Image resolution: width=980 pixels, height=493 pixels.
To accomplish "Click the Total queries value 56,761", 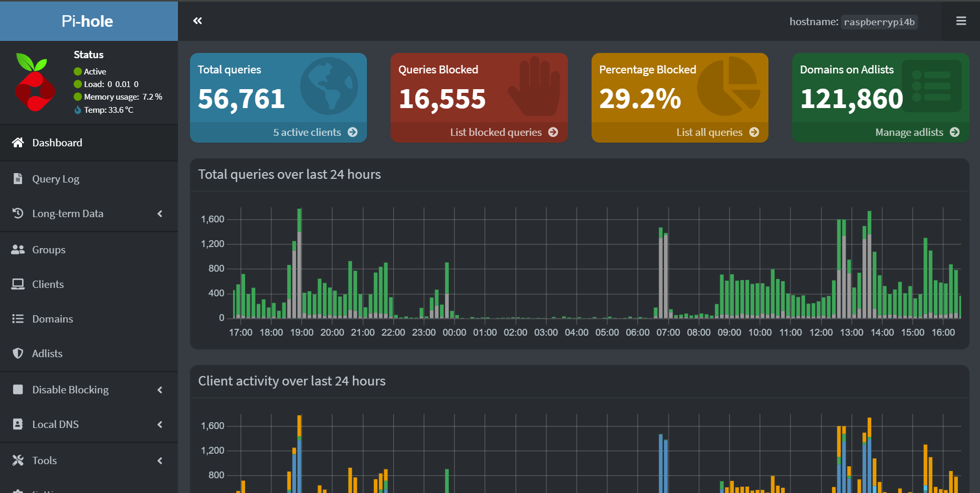I will point(241,99).
